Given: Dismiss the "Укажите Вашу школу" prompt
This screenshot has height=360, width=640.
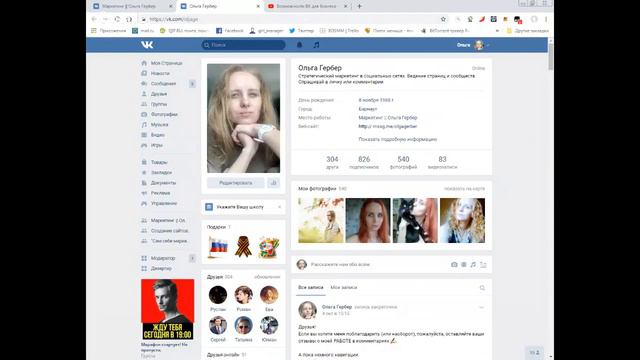Looking at the screenshot, I should coord(280,207).
